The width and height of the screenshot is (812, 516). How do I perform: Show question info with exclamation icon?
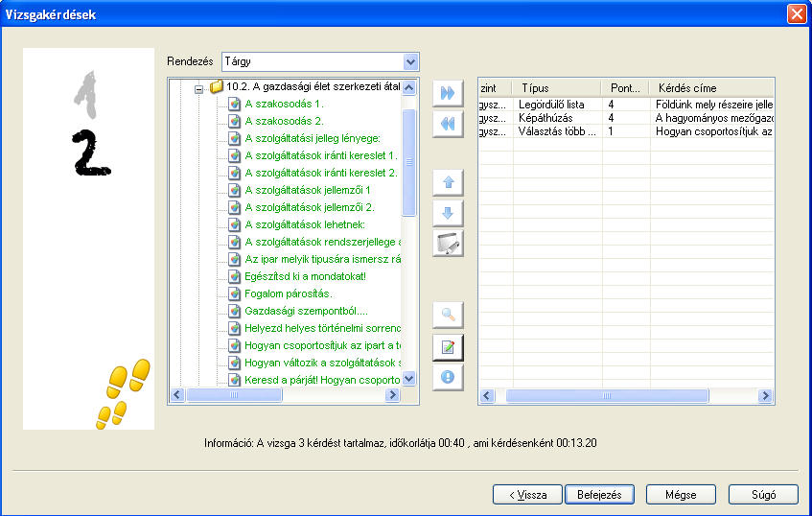(x=448, y=377)
